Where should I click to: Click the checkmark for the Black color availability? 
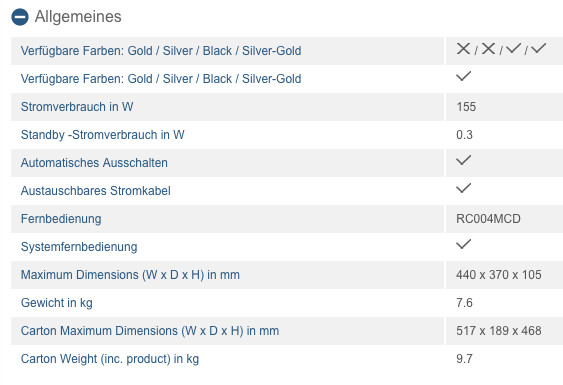(x=513, y=48)
